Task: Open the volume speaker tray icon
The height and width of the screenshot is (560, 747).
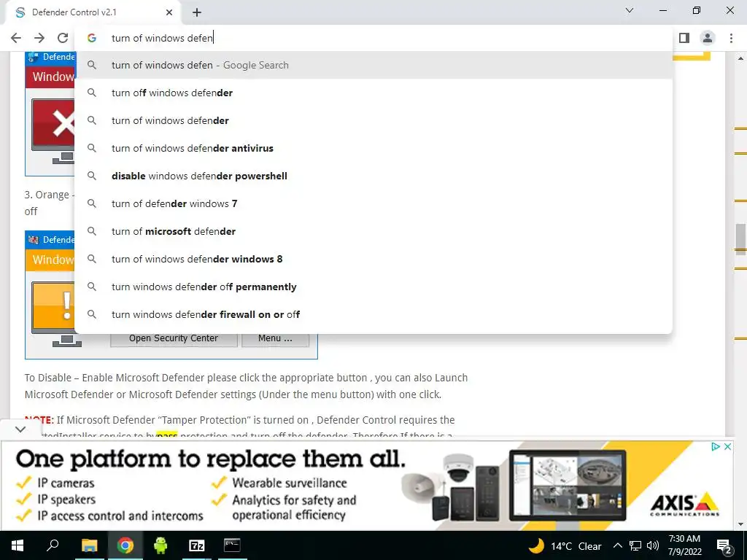Action: tap(653, 545)
